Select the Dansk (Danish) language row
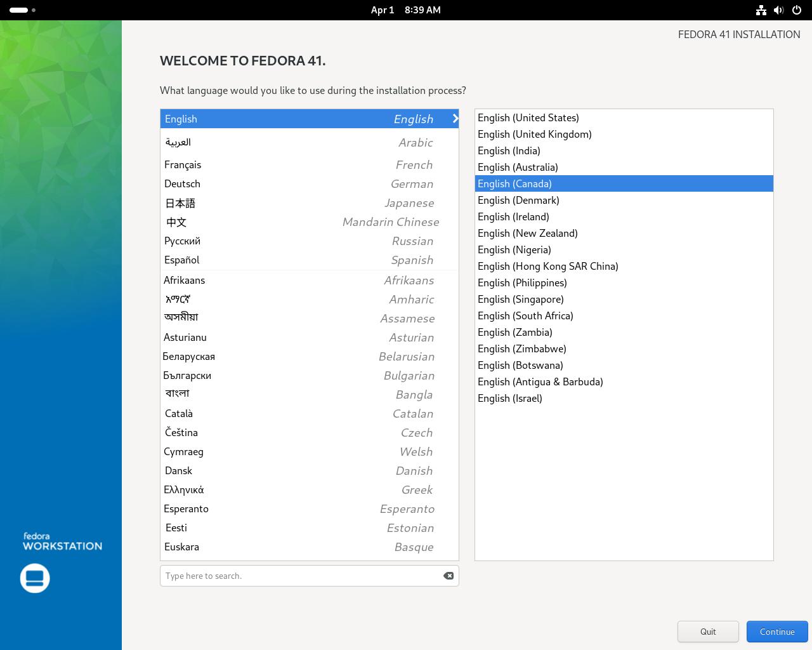 (310, 470)
